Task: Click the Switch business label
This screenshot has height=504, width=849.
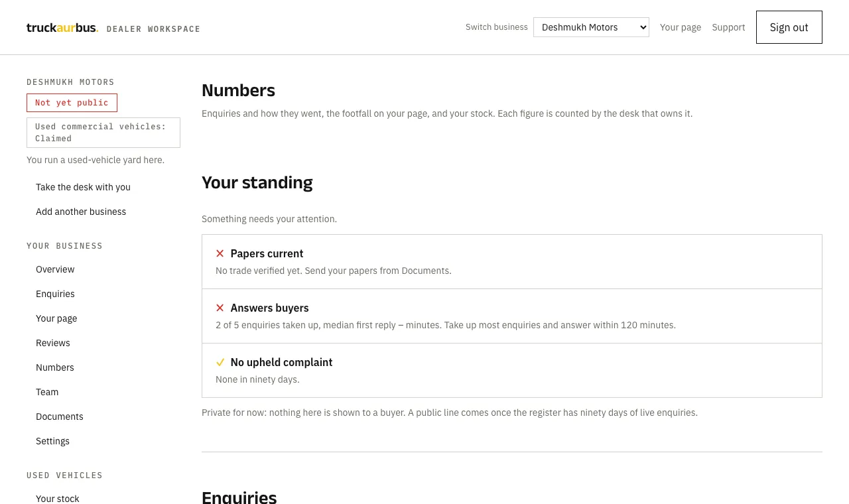Action: [x=497, y=27]
